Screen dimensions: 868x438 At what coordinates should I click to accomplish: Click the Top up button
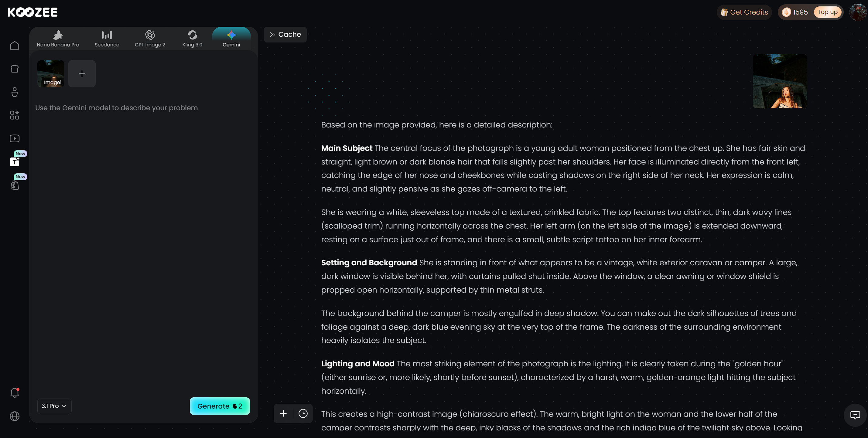(827, 12)
